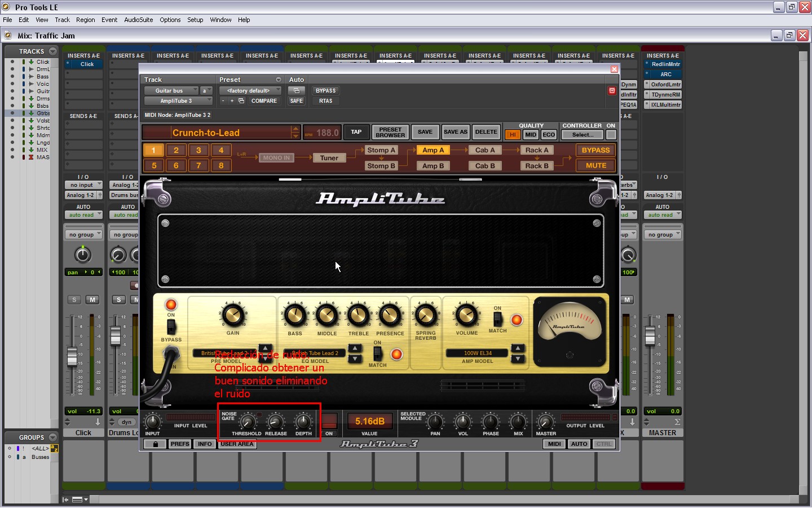Select HI quality mode

coord(513,135)
